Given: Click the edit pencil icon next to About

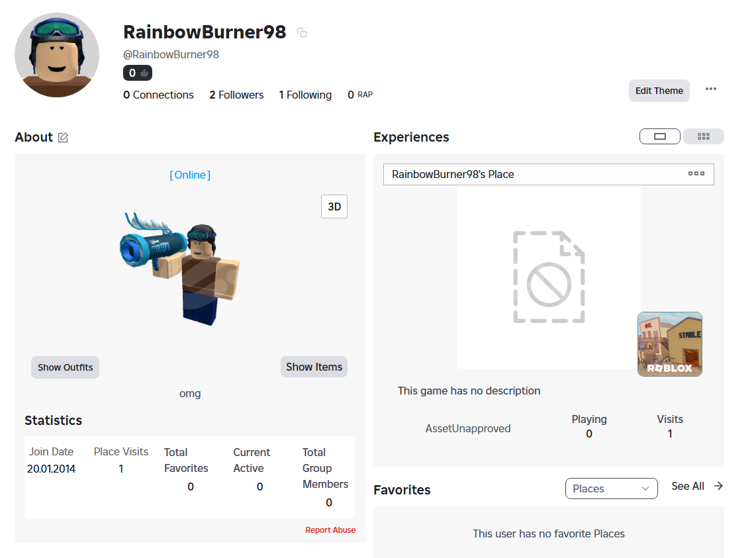Looking at the screenshot, I should pyautogui.click(x=63, y=138).
